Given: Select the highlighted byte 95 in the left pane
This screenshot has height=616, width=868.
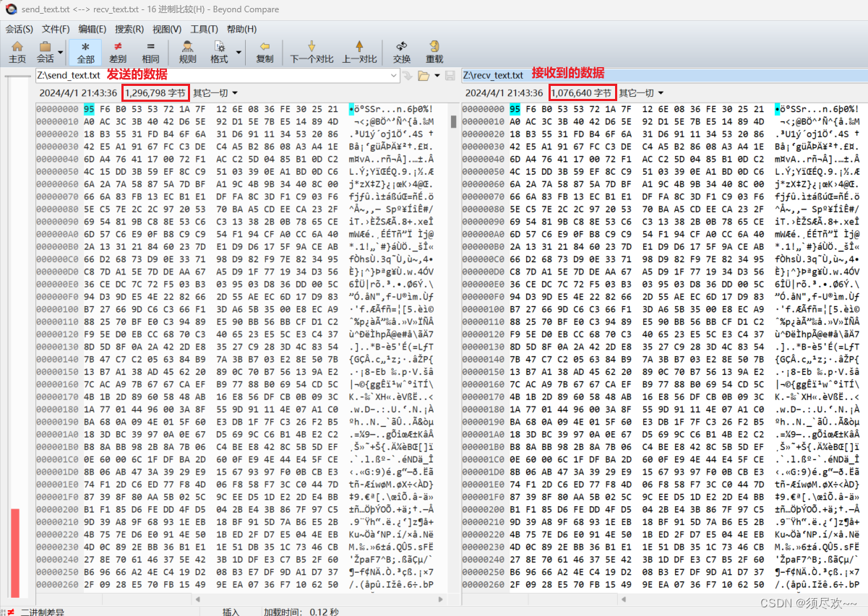Looking at the screenshot, I should tap(88, 109).
